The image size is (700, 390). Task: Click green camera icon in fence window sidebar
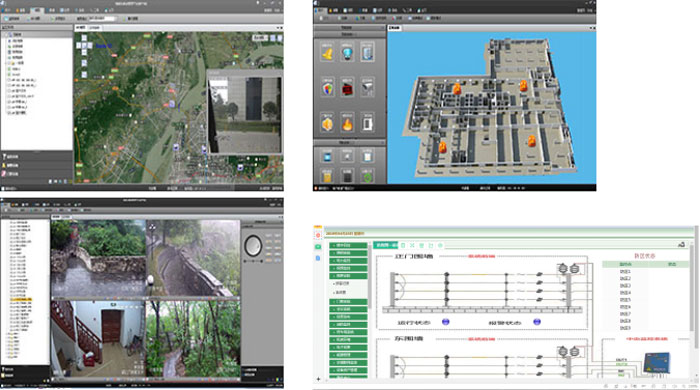318,246
